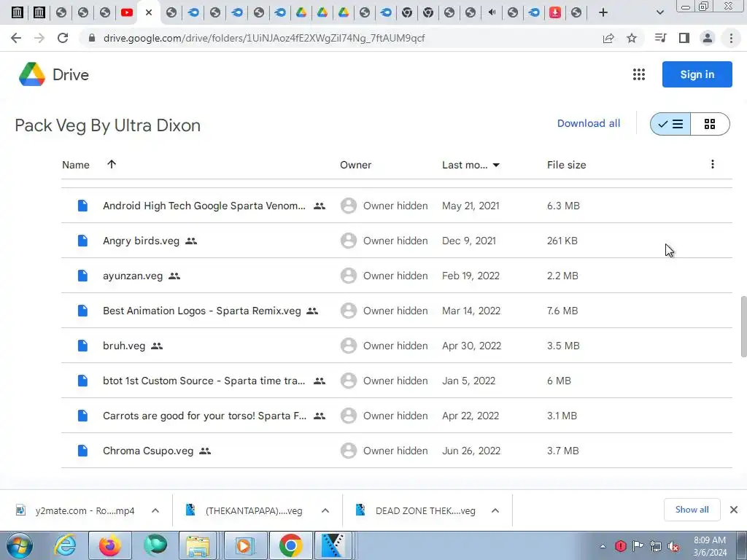Close the current active tab
The width and height of the screenshot is (747, 560).
pos(149,12)
